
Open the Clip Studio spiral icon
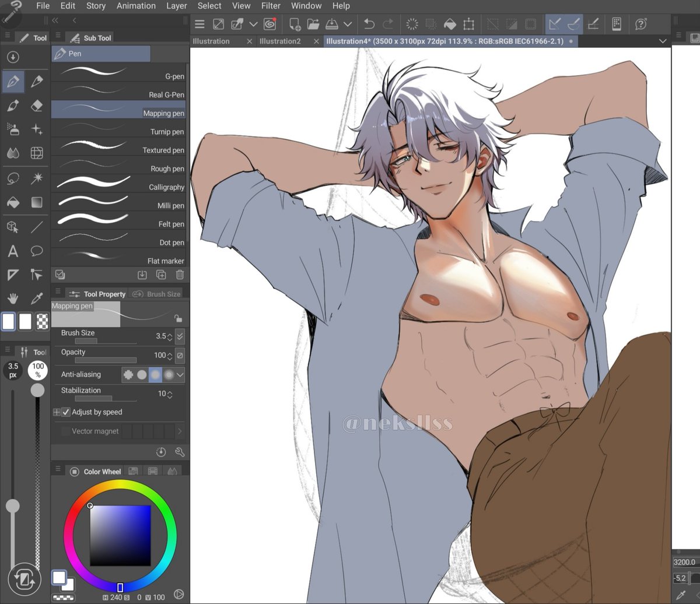[269, 24]
